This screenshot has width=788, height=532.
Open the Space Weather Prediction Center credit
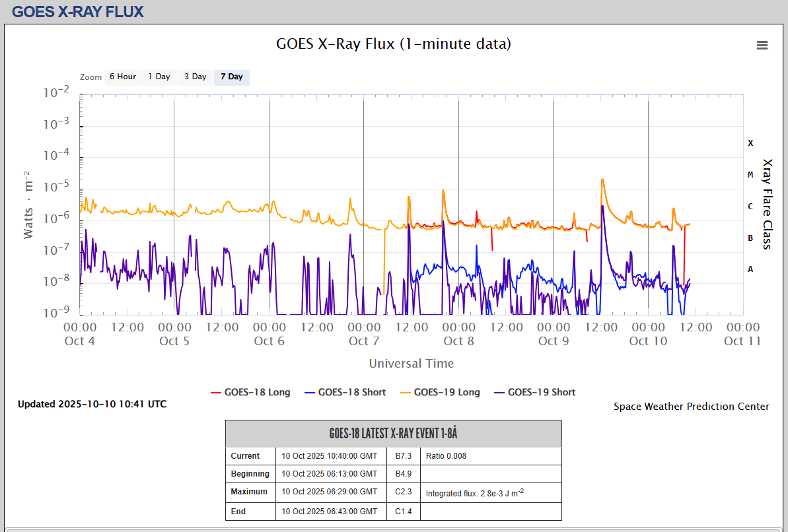tap(691, 407)
